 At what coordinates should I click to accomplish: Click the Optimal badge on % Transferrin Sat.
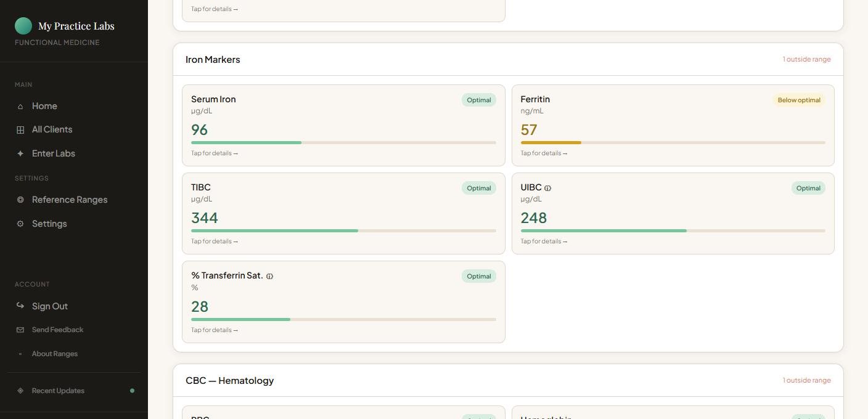coord(479,276)
